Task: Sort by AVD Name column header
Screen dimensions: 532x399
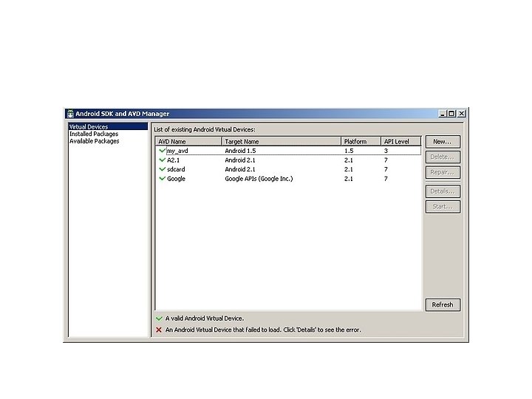Action: [188, 141]
